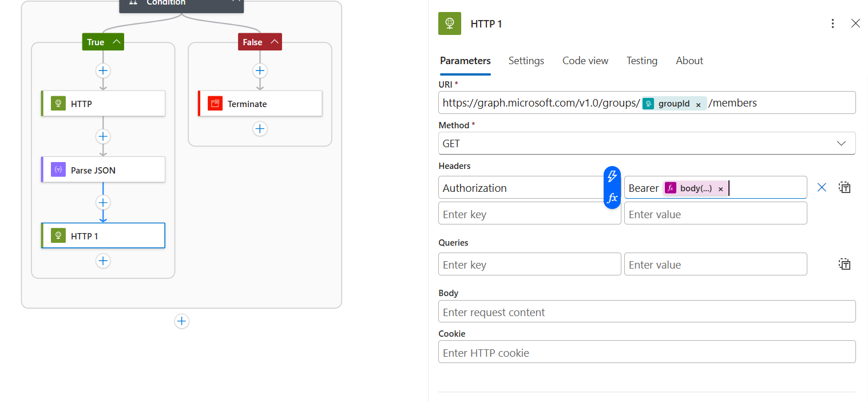Close the HTTP 1 panel

click(x=855, y=23)
